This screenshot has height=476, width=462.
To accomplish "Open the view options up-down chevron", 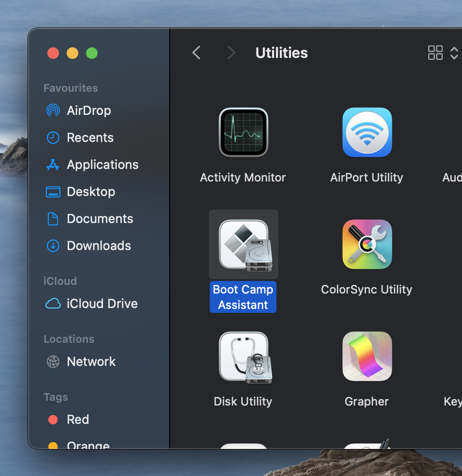I will click(454, 53).
